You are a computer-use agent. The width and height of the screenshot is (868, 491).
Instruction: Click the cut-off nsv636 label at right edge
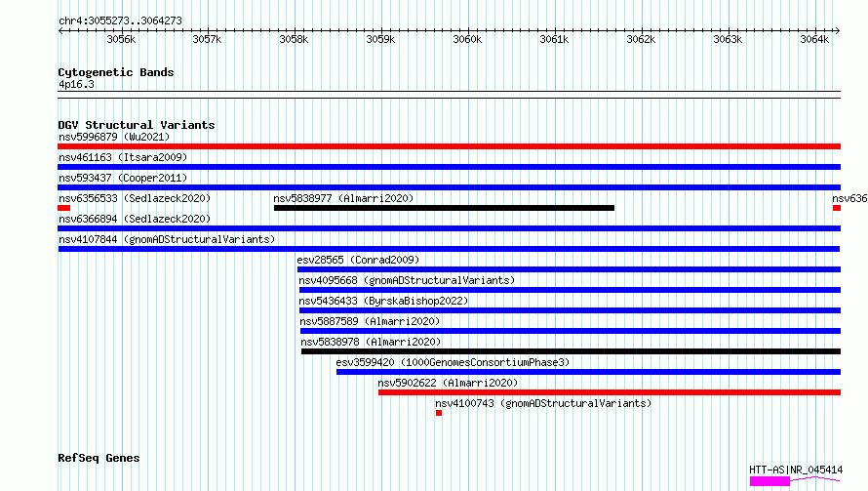[849, 198]
